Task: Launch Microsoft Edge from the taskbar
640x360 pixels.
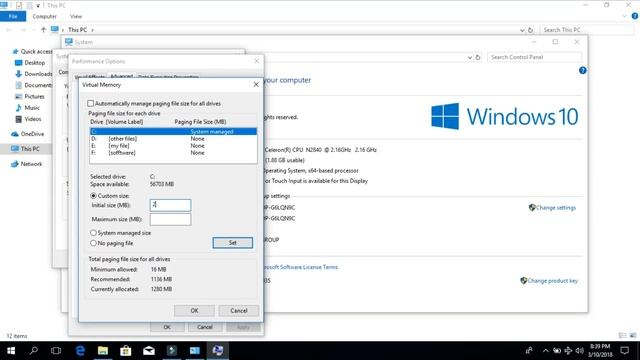Action: tap(80, 351)
